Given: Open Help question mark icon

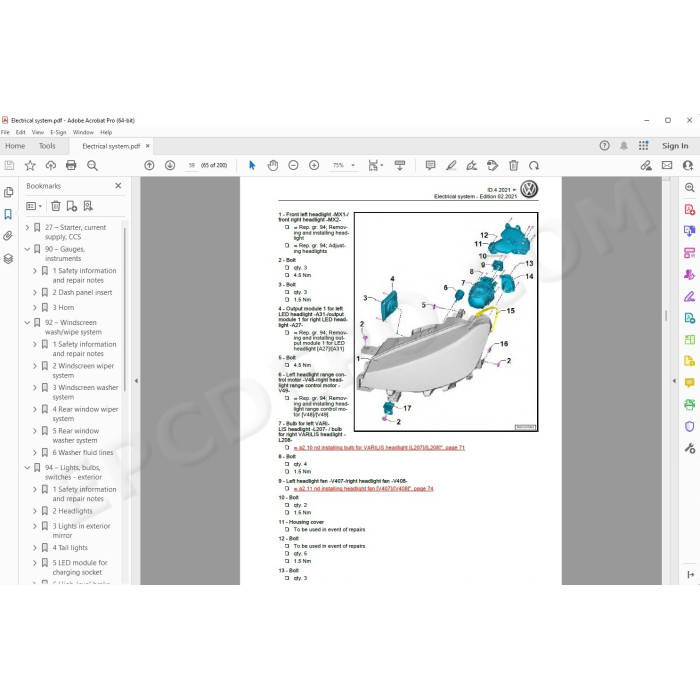Looking at the screenshot, I should click(x=604, y=146).
